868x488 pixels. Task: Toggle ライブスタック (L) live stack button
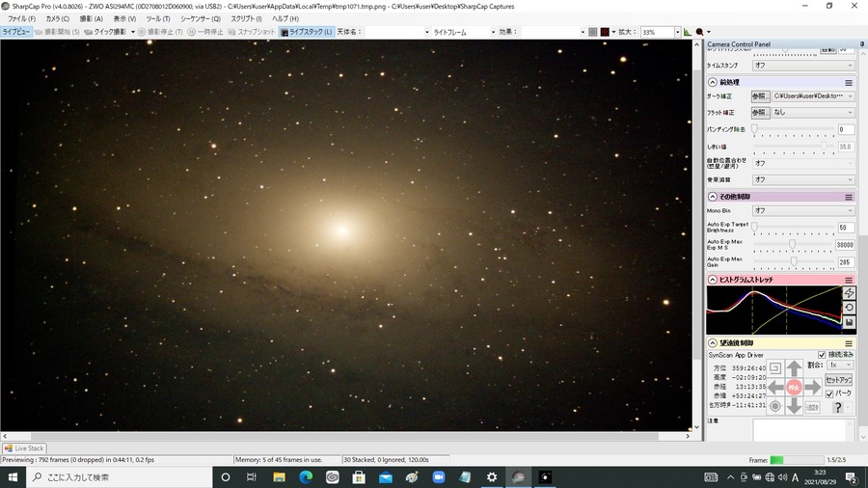coord(307,32)
